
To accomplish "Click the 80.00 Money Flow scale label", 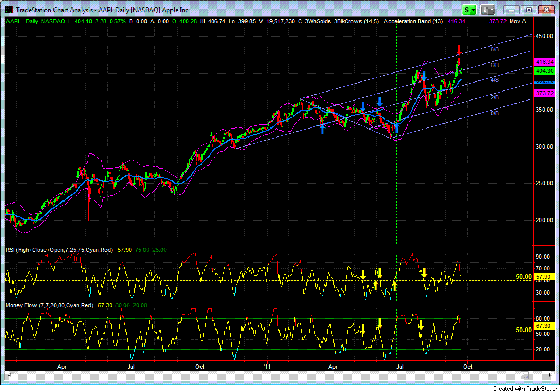I will pyautogui.click(x=543, y=319).
